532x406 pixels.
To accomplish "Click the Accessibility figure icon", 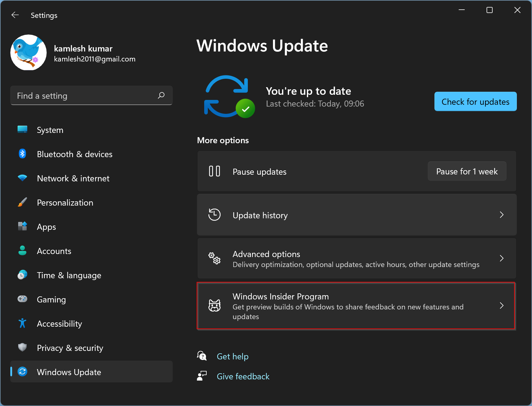I will point(22,323).
